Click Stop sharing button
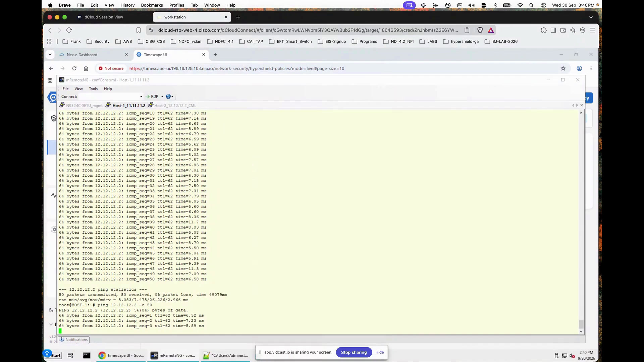 point(354,352)
